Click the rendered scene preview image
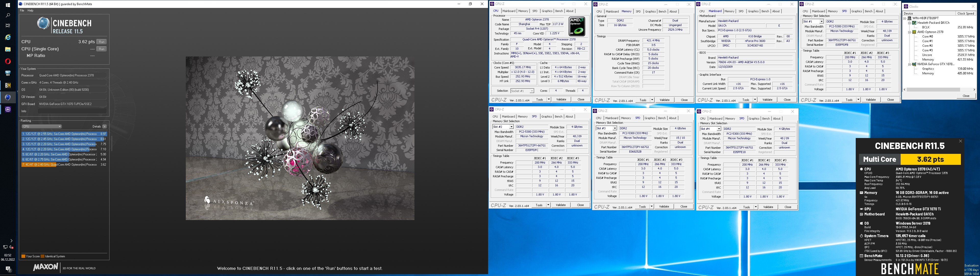Screen dimensions: 980x276 pos(300,138)
